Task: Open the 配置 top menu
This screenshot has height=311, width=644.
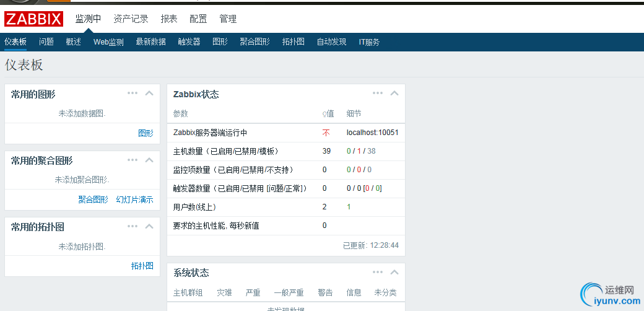Action: coord(198,19)
